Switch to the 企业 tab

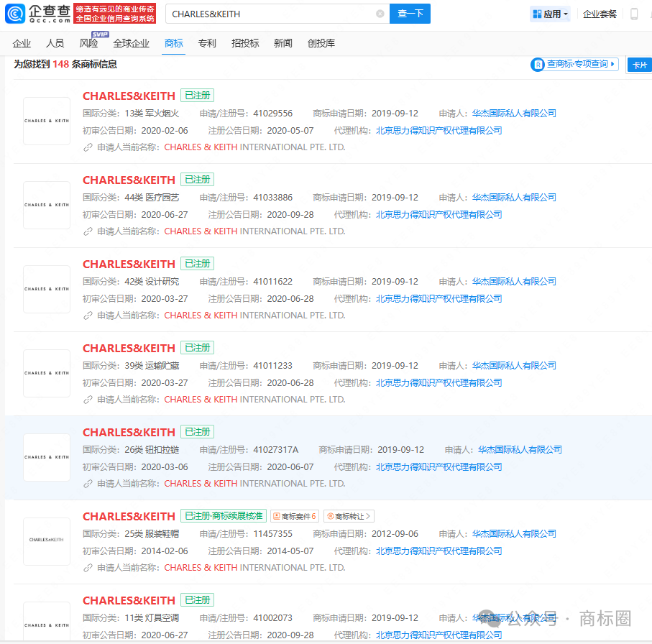click(x=22, y=43)
